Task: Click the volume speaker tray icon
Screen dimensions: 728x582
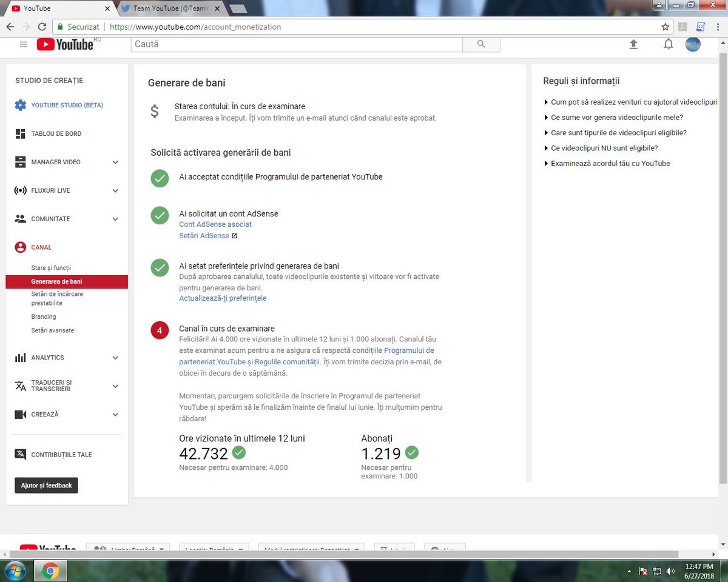Action: click(x=670, y=571)
